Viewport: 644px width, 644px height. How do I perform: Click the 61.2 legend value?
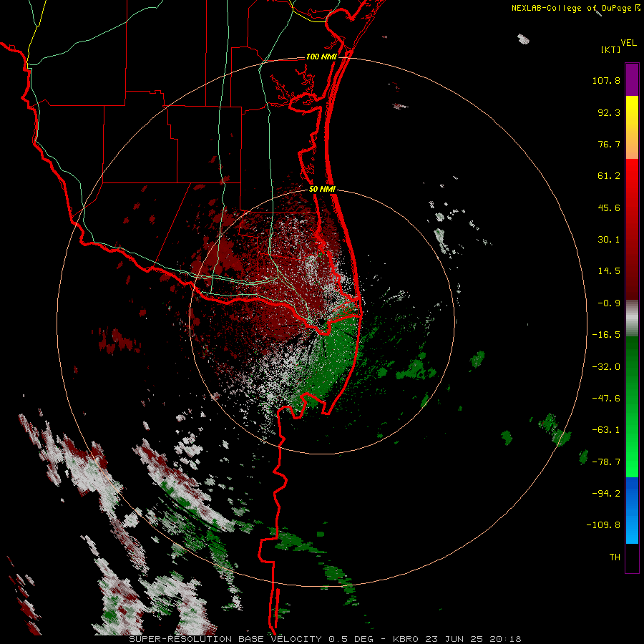[x=609, y=176]
